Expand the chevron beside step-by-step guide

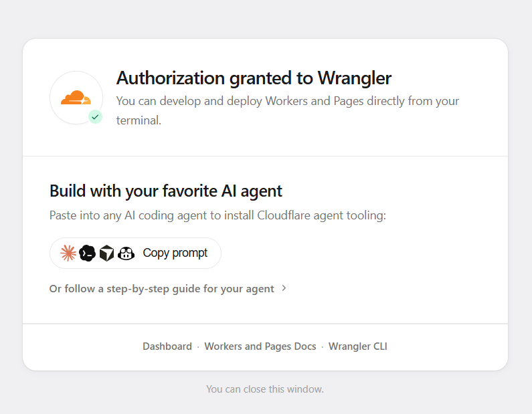[284, 288]
